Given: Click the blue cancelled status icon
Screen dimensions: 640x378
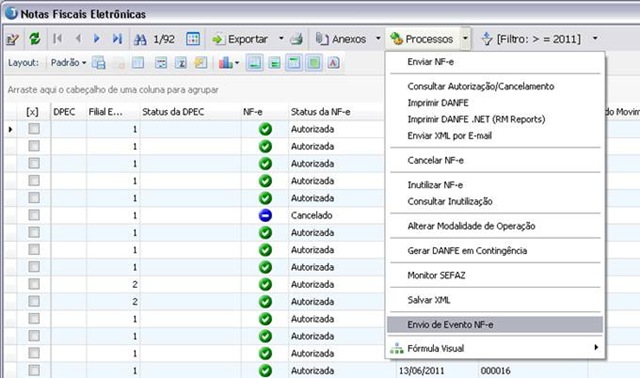Looking at the screenshot, I should click(265, 215).
